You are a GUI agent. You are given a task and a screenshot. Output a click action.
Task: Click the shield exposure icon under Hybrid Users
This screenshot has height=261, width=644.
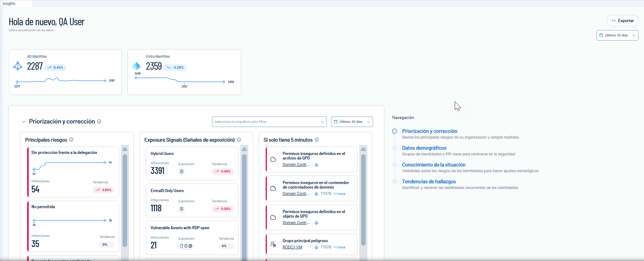pos(182,171)
